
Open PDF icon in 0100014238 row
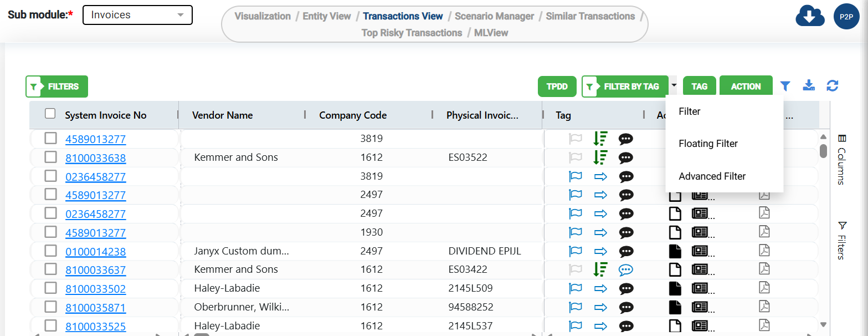[x=764, y=251]
